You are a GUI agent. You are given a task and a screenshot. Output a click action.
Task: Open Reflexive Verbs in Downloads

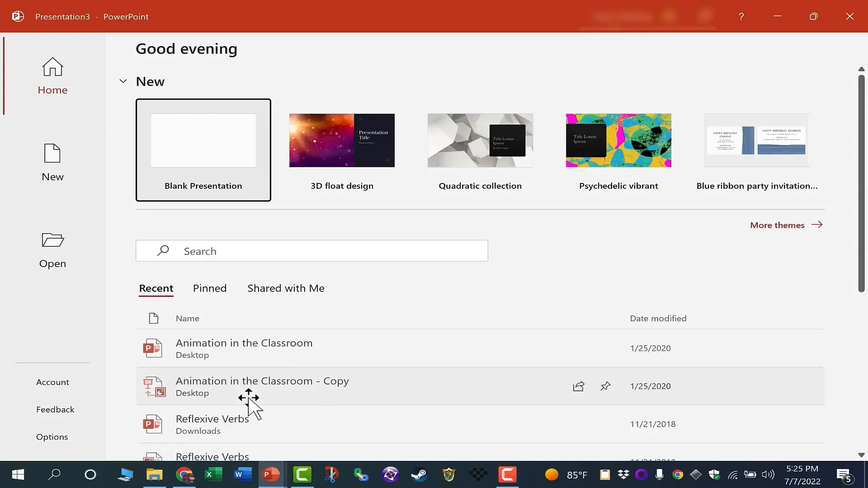[480, 424]
